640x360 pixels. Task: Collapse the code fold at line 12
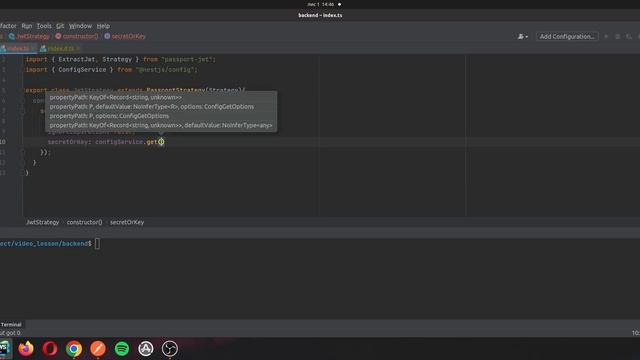point(23,162)
